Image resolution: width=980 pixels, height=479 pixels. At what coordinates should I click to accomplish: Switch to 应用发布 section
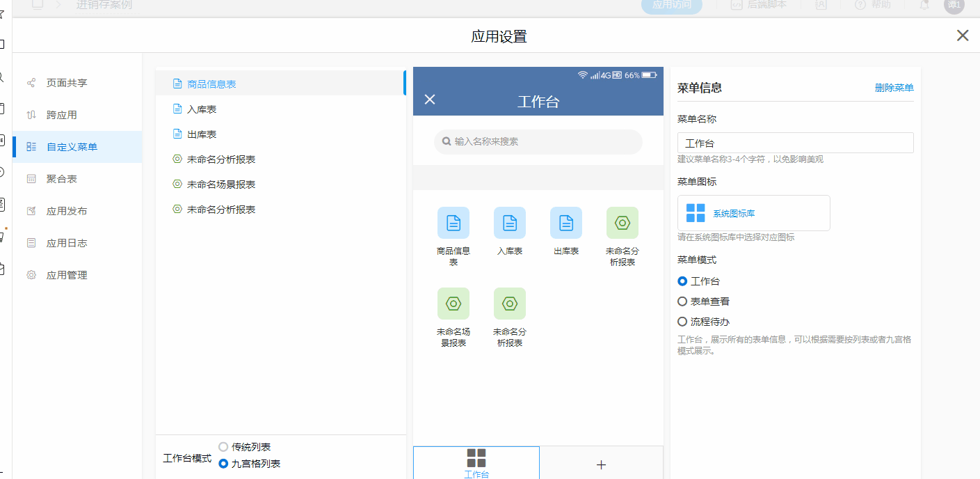[67, 211]
